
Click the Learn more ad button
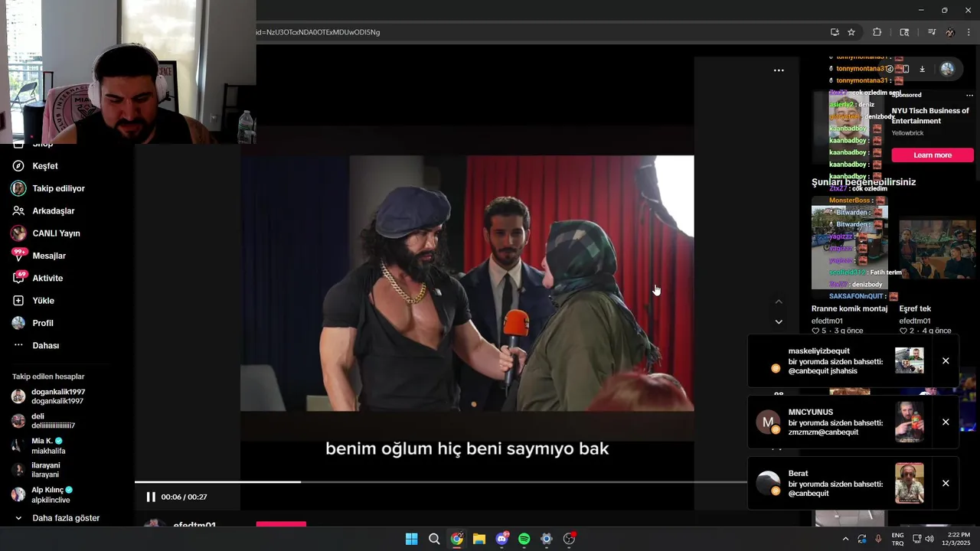[933, 155]
